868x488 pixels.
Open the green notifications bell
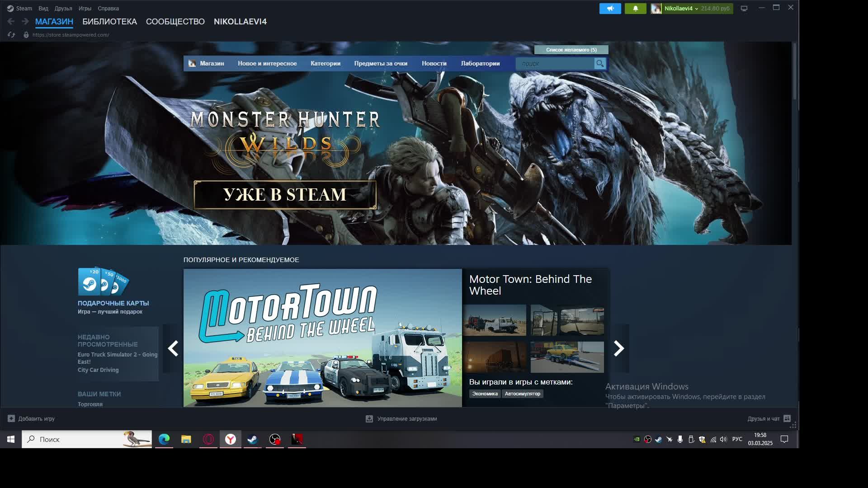635,9
